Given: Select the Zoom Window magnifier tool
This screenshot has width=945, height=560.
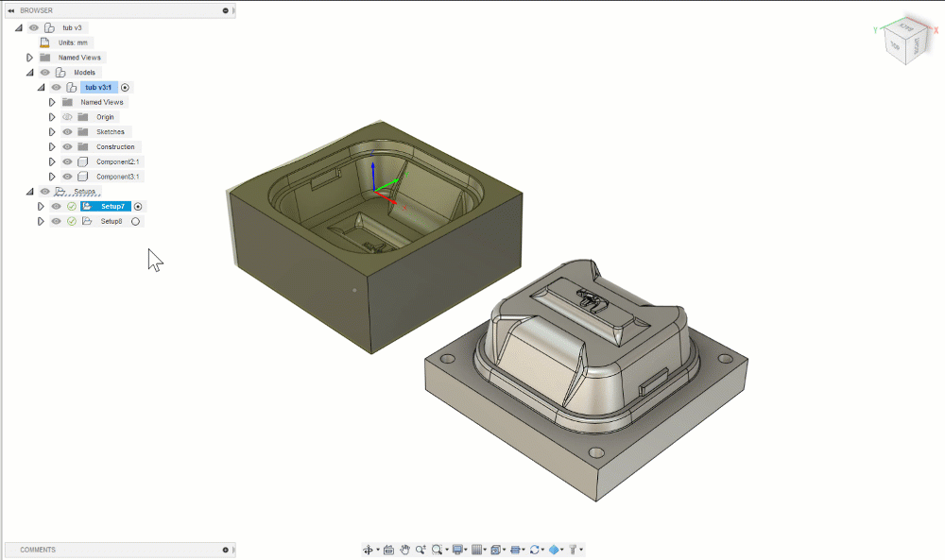Looking at the screenshot, I should (437, 550).
